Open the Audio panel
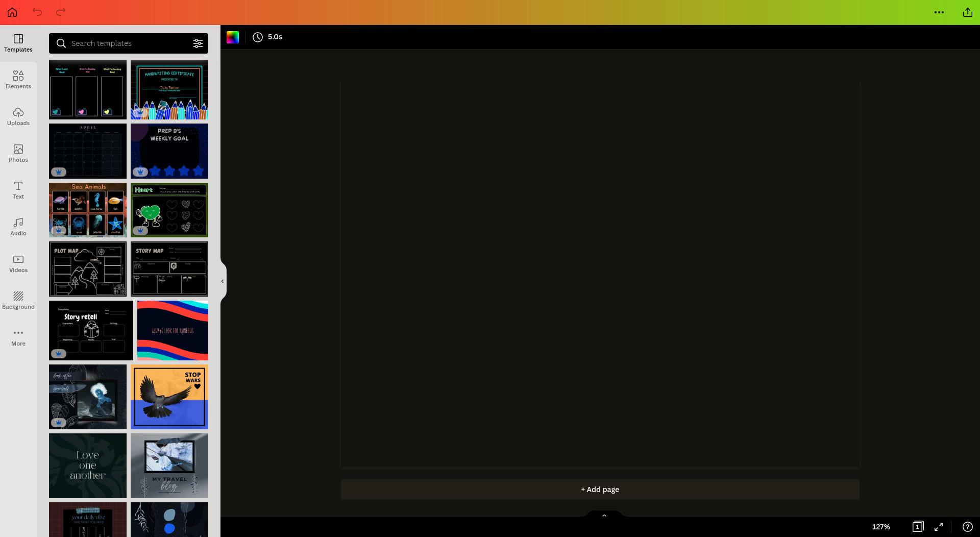Viewport: 980px width, 537px height. [18, 227]
